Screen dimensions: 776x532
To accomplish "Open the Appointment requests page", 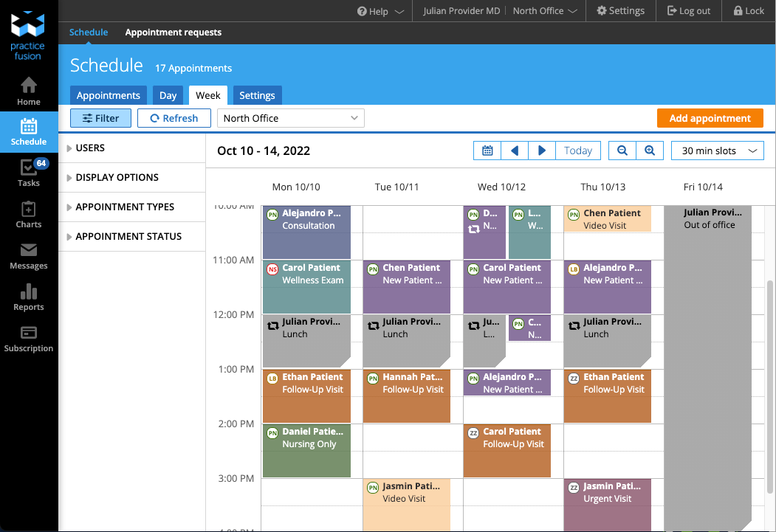I will pyautogui.click(x=173, y=32).
